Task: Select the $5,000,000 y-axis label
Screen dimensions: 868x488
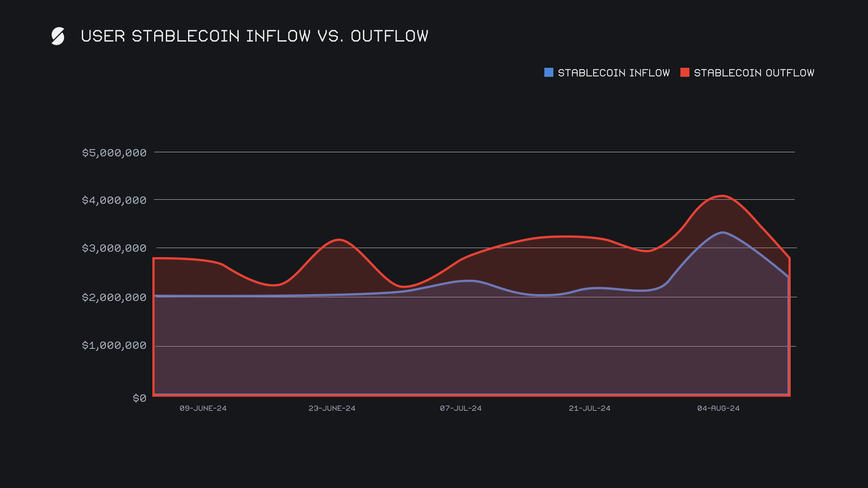Action: [x=114, y=153]
